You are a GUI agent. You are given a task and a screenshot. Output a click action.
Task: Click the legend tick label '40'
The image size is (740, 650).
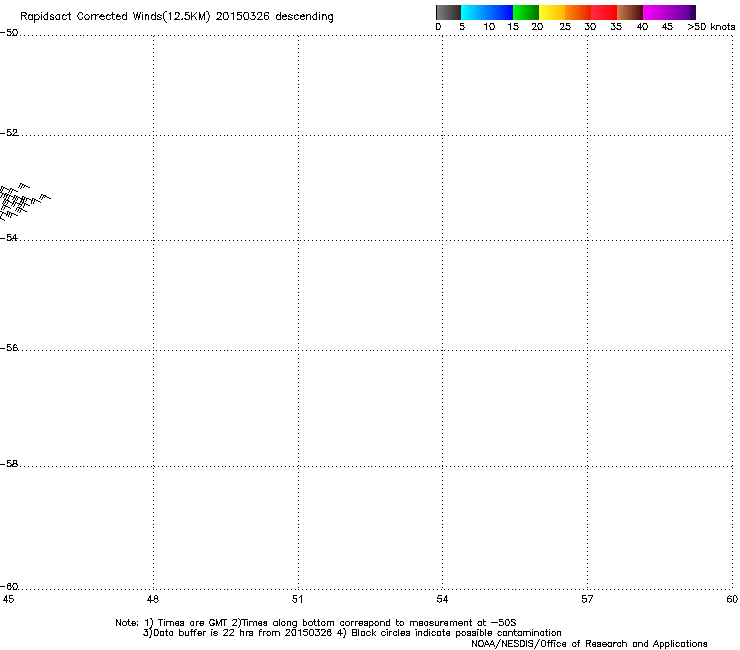pos(642,27)
